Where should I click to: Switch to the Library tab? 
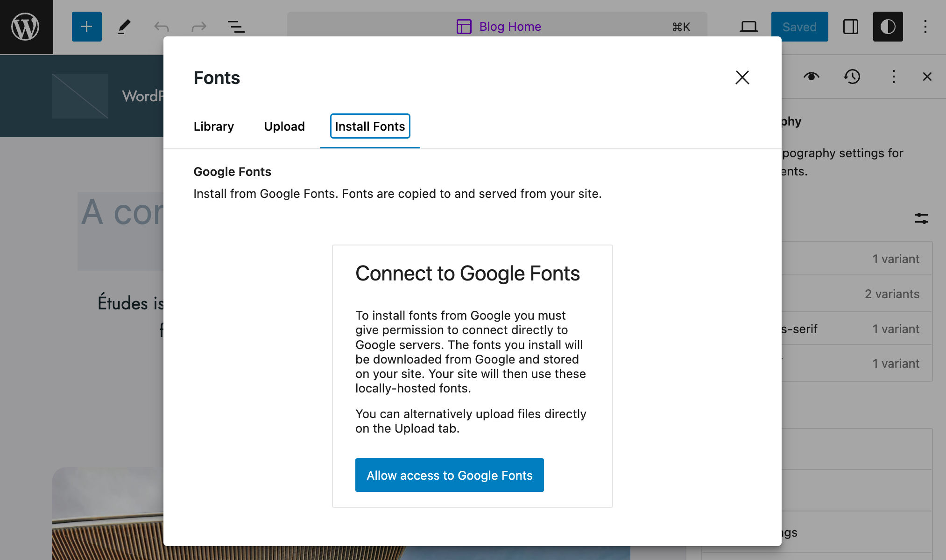213,126
